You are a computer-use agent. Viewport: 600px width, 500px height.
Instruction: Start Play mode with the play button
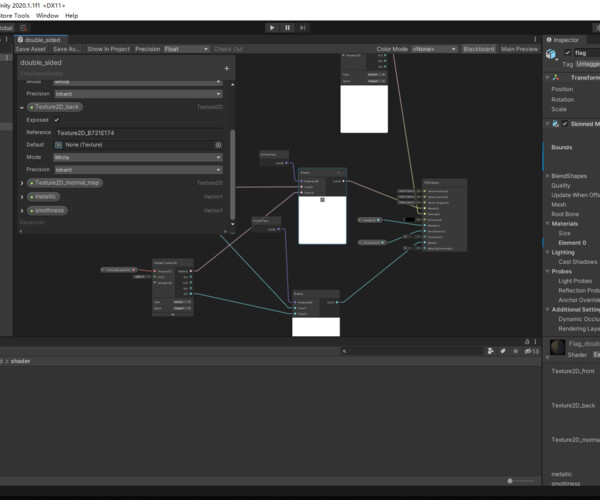pyautogui.click(x=272, y=28)
